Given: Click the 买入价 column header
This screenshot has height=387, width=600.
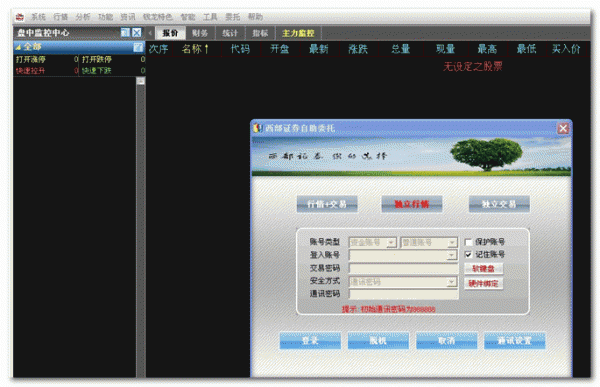Looking at the screenshot, I should click(x=566, y=49).
